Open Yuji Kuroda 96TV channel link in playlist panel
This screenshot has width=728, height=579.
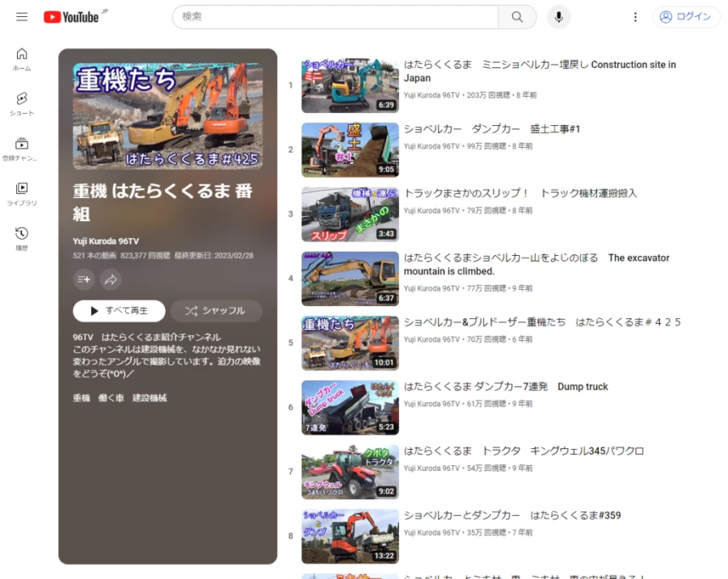click(x=106, y=241)
